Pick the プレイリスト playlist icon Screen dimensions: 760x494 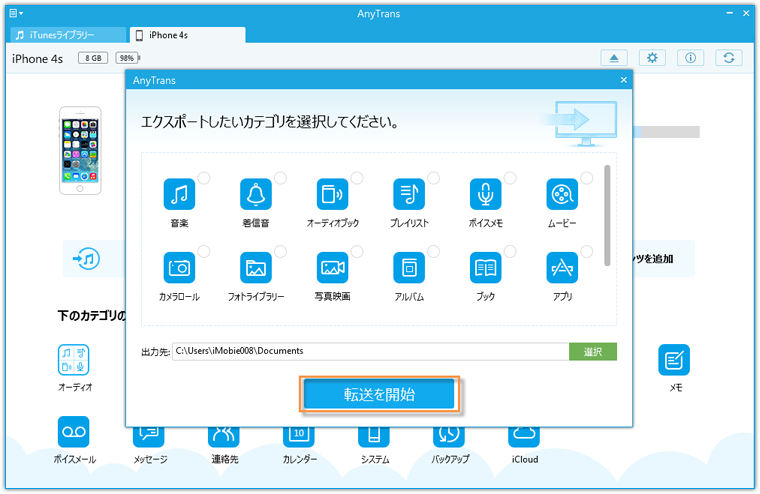[409, 194]
